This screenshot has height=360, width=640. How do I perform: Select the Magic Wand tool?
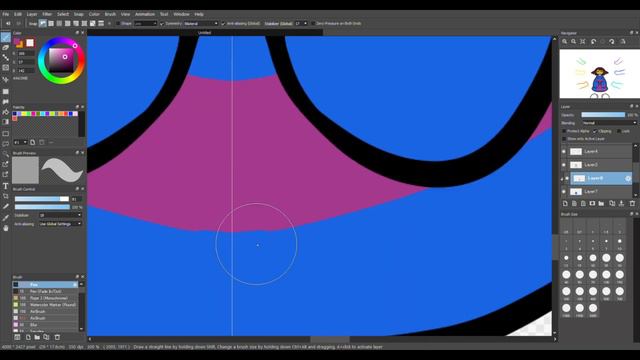pyautogui.click(x=5, y=154)
